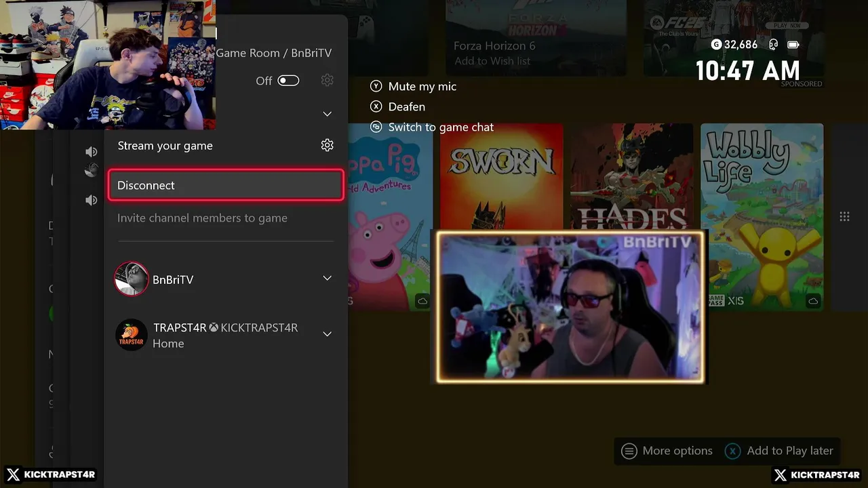
Task: Expand TRAPST4R member options chevron
Action: coord(327,334)
